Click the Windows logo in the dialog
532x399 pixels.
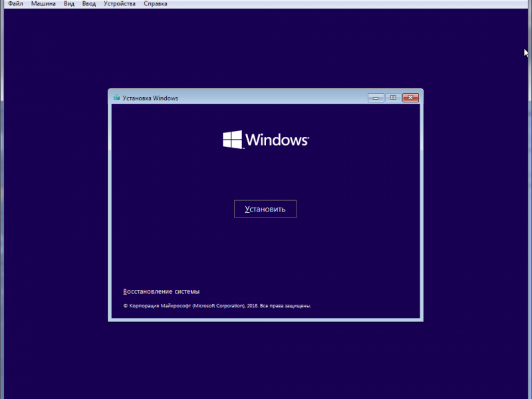[265, 140]
